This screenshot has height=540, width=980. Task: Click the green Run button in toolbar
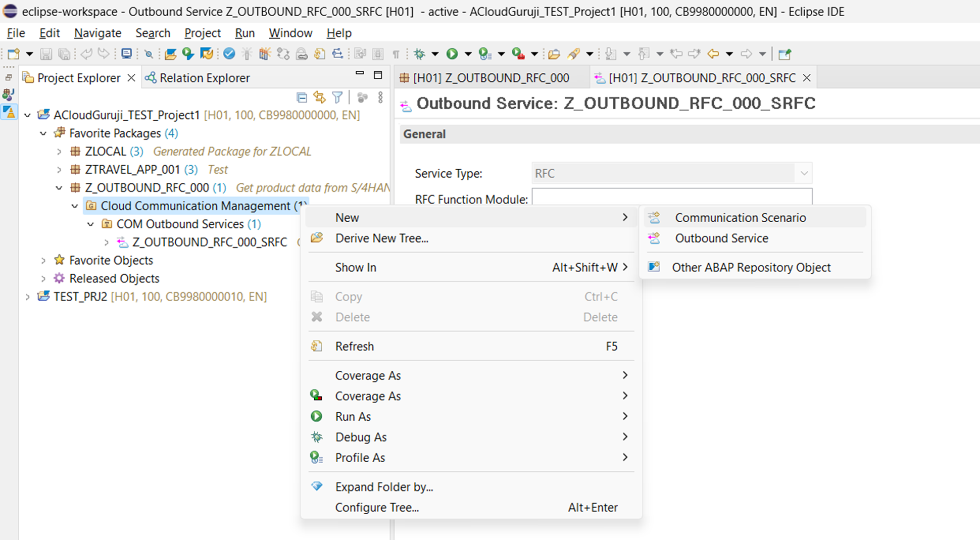452,54
